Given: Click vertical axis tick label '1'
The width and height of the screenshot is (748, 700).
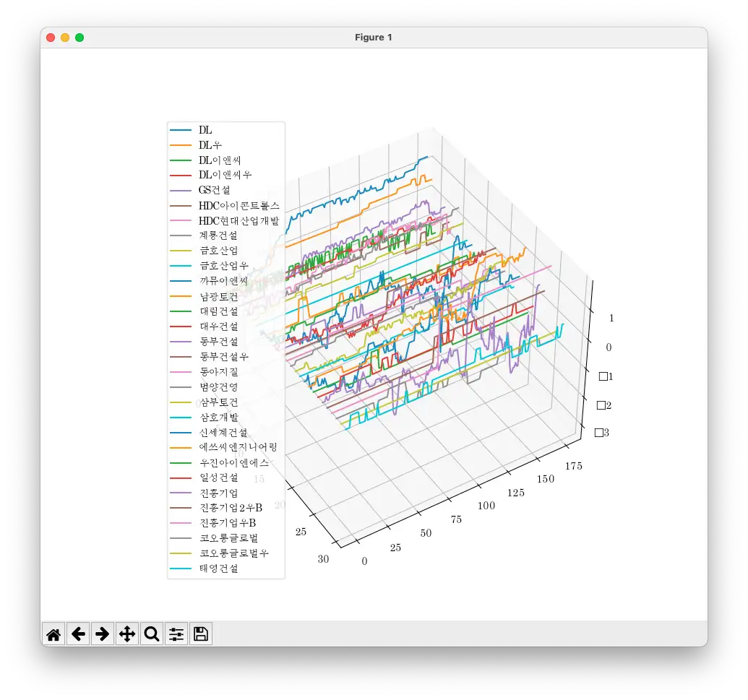Looking at the screenshot, I should point(611,318).
